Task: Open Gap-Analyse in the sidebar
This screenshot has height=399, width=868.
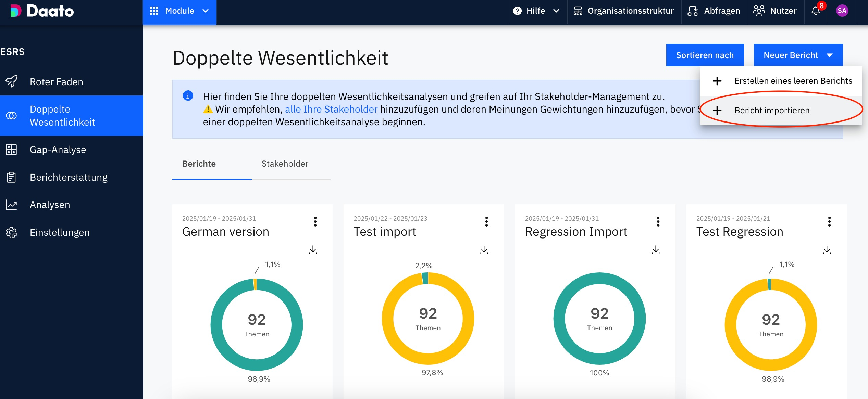Action: [x=58, y=150]
